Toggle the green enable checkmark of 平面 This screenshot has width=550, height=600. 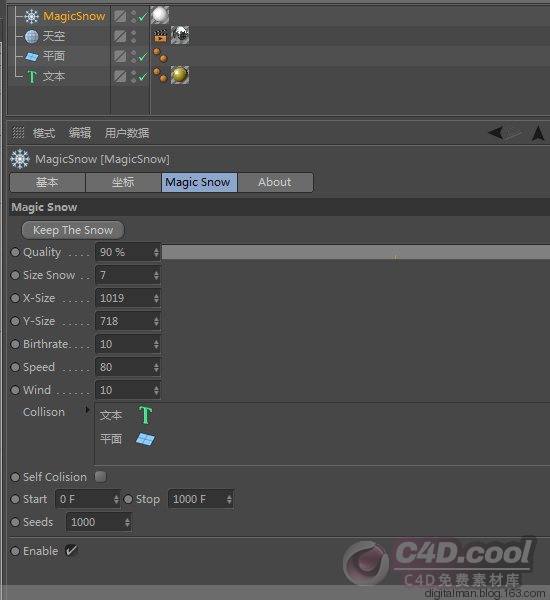[143, 57]
